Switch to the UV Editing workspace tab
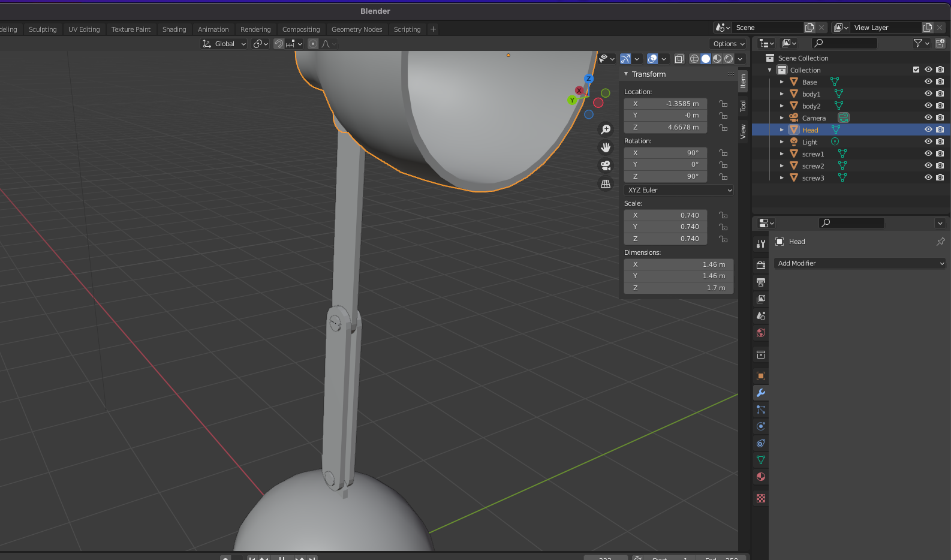The height and width of the screenshot is (560, 951). (84, 29)
